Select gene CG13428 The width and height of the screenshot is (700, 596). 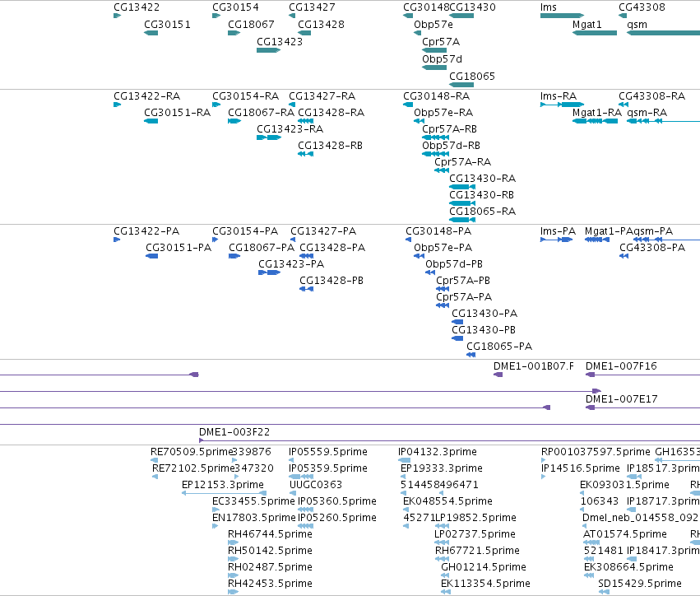[304, 33]
